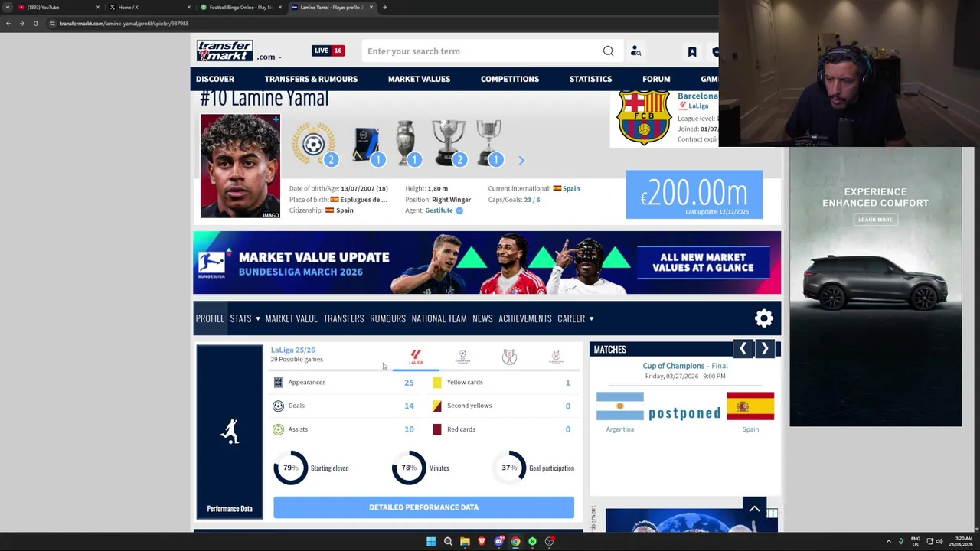Click the €200.00m market value box
980x551 pixels.
694,194
